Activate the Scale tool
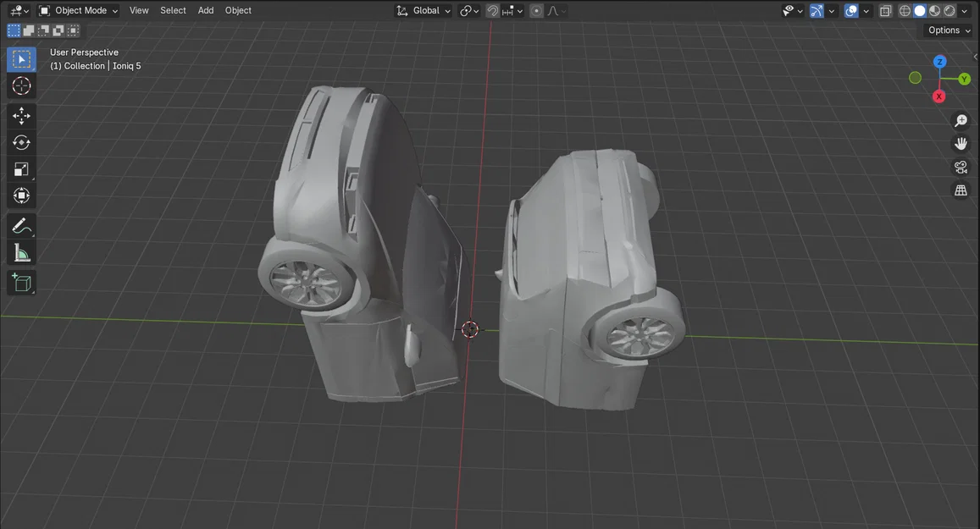This screenshot has width=980, height=529. point(21,168)
